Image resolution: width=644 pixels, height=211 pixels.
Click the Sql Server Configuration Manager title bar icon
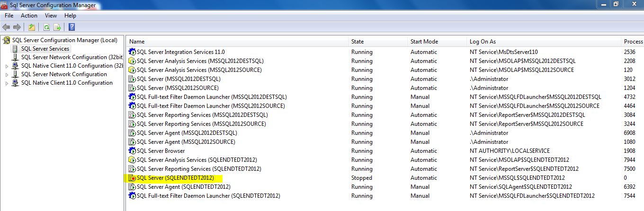(4, 5)
